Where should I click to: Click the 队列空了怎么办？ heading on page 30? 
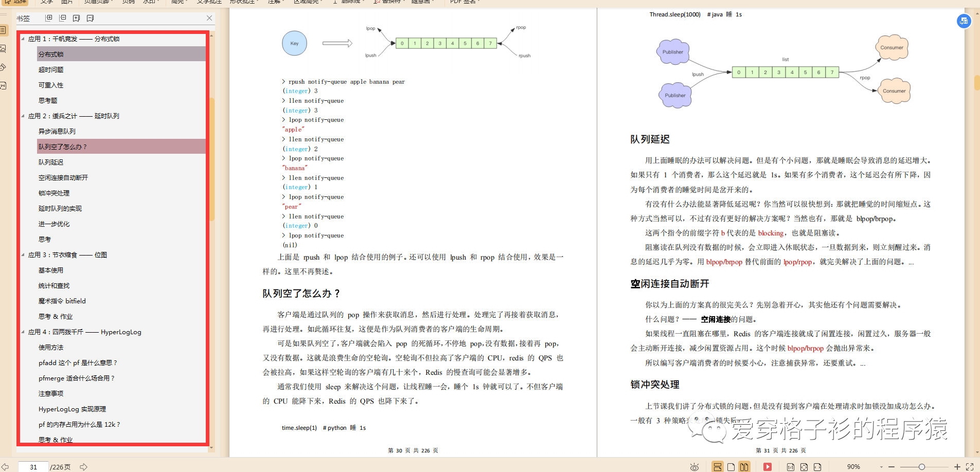pyautogui.click(x=301, y=293)
